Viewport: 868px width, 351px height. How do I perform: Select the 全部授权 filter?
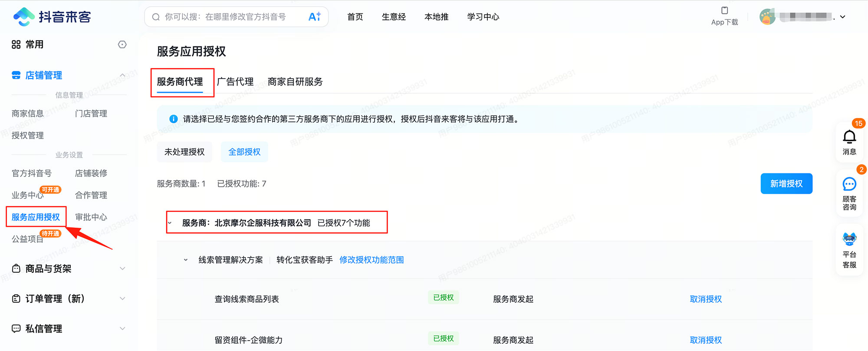(244, 152)
